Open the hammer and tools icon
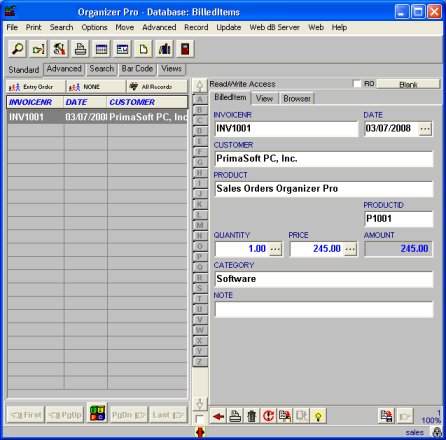The image size is (446, 440). pyautogui.click(x=59, y=49)
